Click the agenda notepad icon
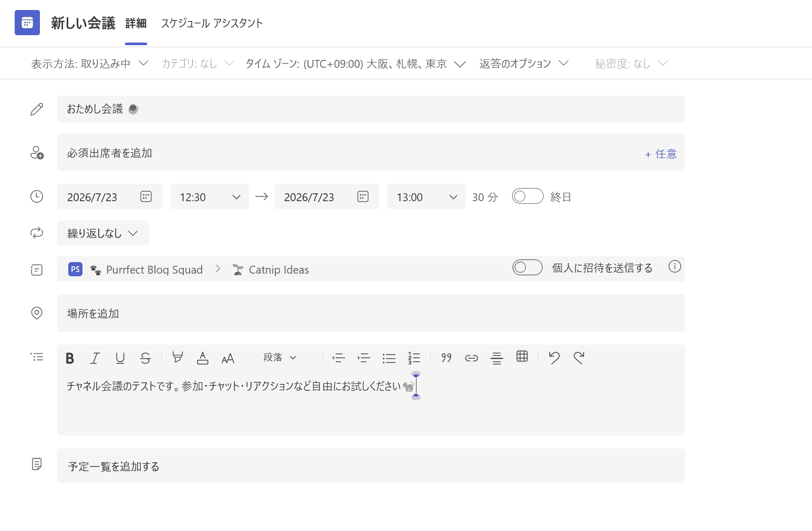Screen dimensions: 812x531 pos(37,464)
